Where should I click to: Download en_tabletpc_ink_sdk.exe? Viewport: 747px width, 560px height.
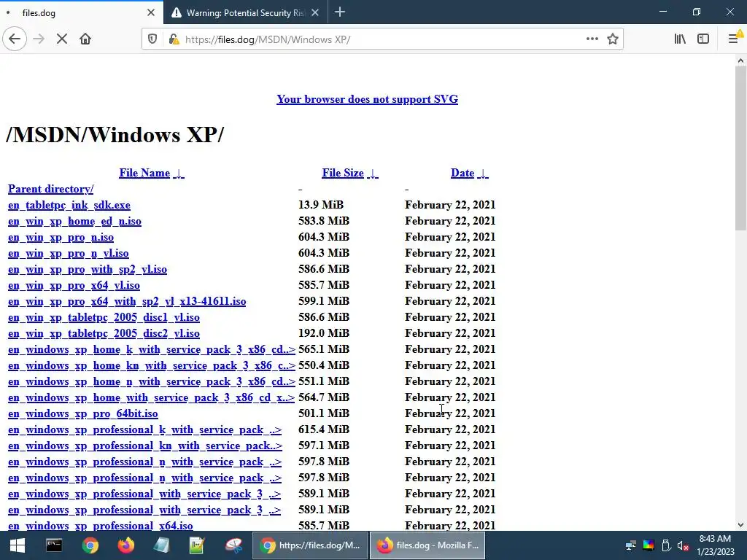click(69, 205)
